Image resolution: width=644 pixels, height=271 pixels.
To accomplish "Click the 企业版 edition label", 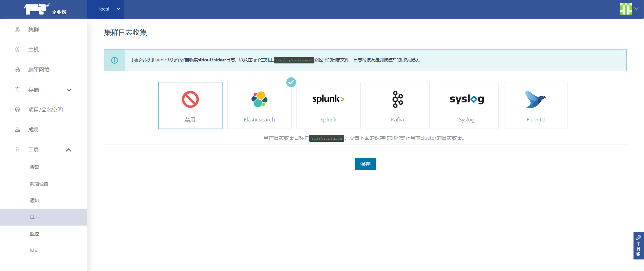I will point(59,12).
